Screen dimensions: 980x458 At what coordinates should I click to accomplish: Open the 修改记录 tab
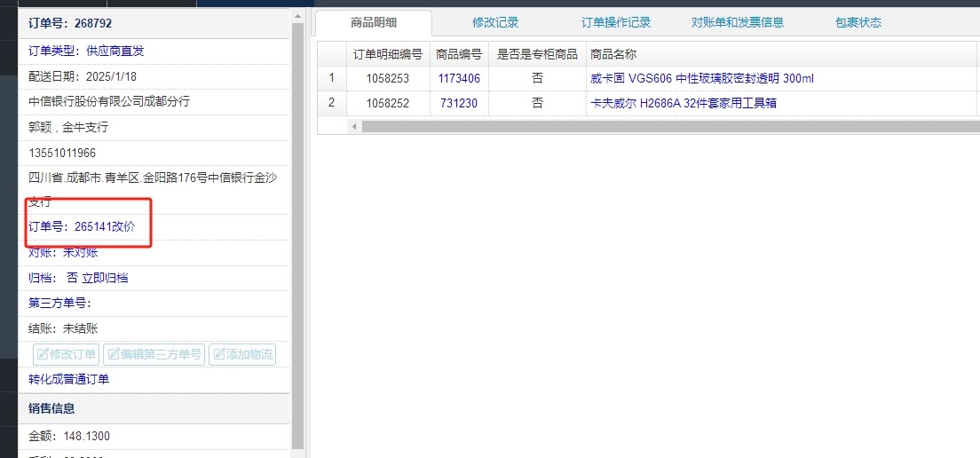coord(495,22)
